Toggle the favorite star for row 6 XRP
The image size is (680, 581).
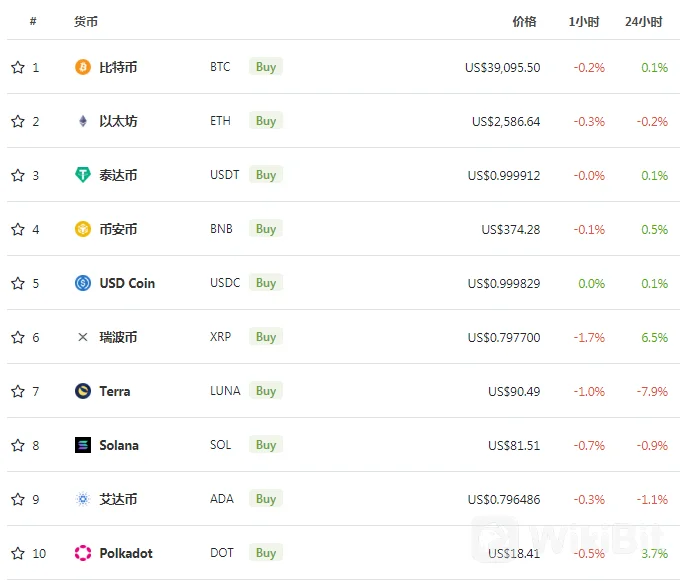18,337
